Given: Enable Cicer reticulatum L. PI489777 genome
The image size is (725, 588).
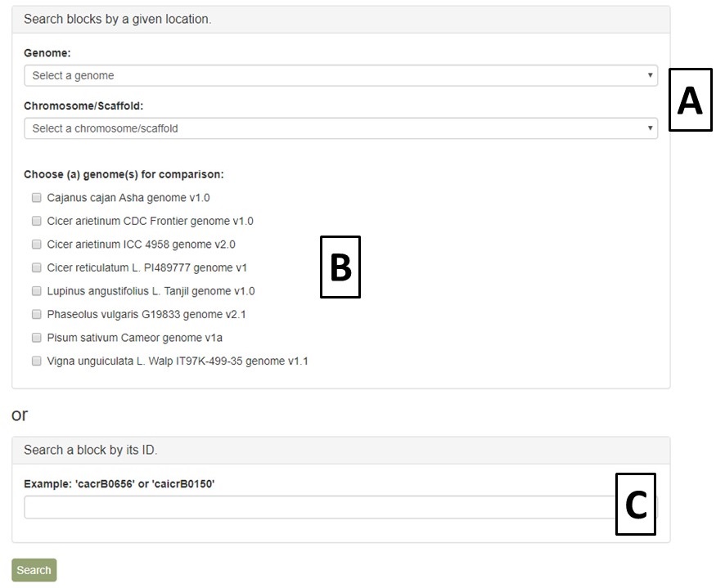Looking at the screenshot, I should [x=37, y=267].
